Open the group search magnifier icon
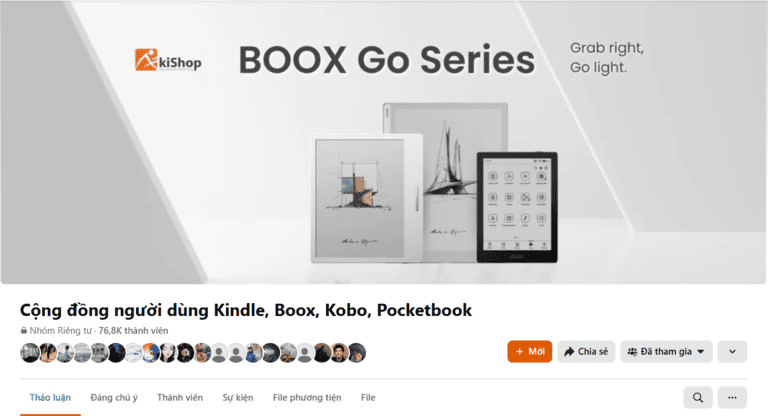The height and width of the screenshot is (416, 768). coord(698,397)
